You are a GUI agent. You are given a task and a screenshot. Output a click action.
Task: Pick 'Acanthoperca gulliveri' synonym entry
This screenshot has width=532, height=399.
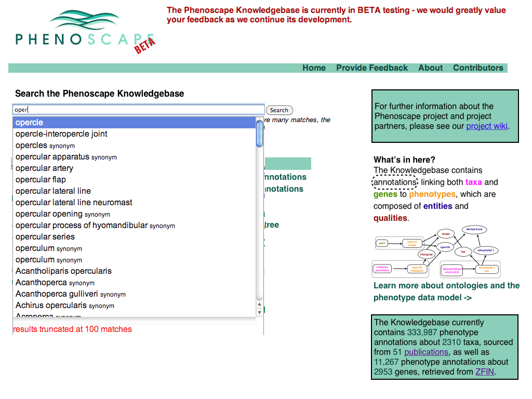click(134, 294)
